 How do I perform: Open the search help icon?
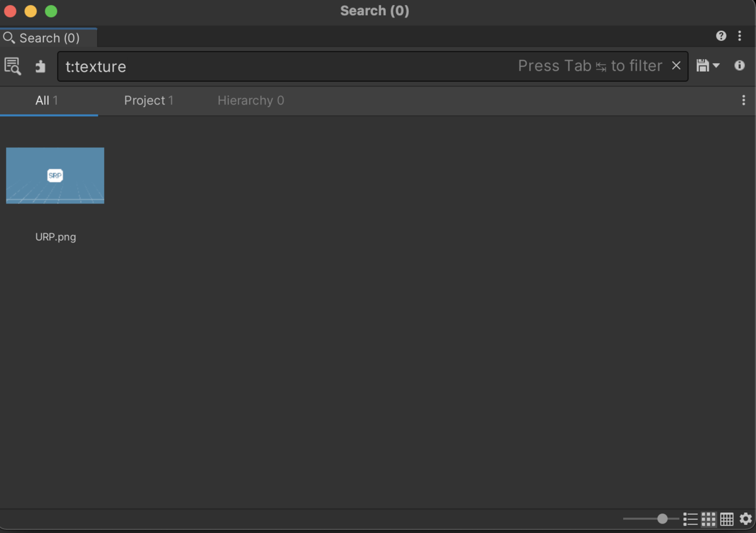click(721, 36)
